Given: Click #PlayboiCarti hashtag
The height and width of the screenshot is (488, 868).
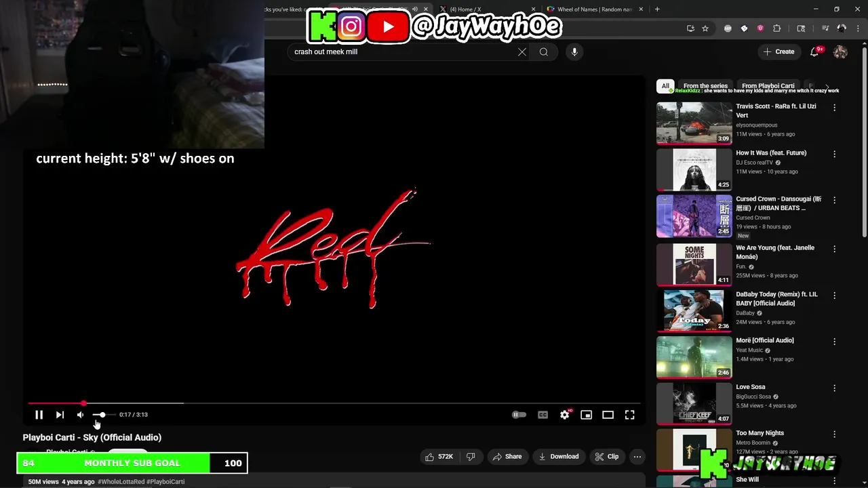Looking at the screenshot, I should 165,482.
